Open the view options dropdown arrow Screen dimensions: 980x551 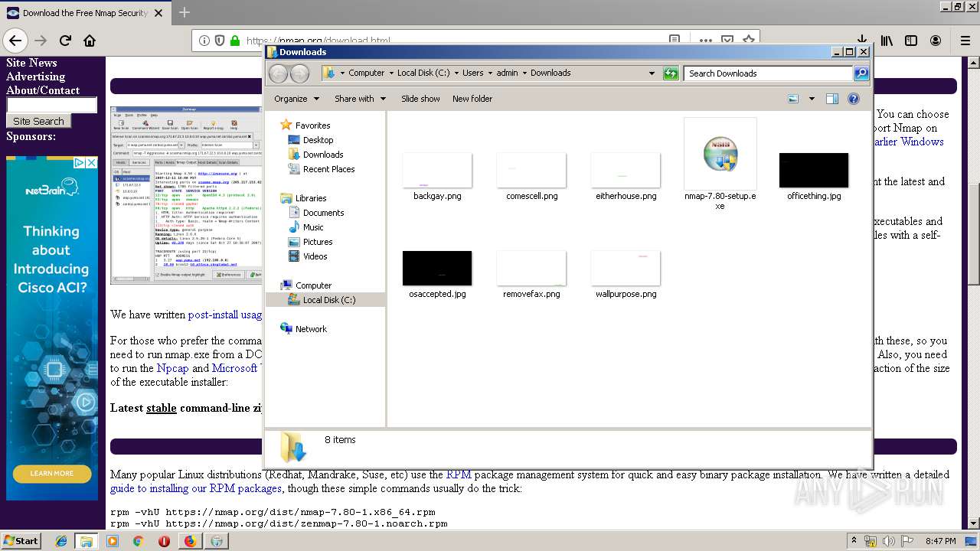click(x=812, y=99)
